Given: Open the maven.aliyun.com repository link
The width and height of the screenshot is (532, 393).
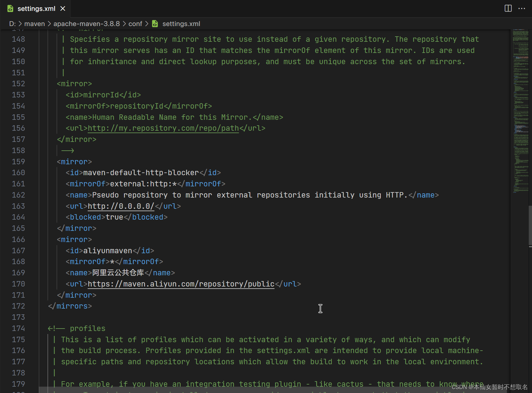Looking at the screenshot, I should pos(181,284).
